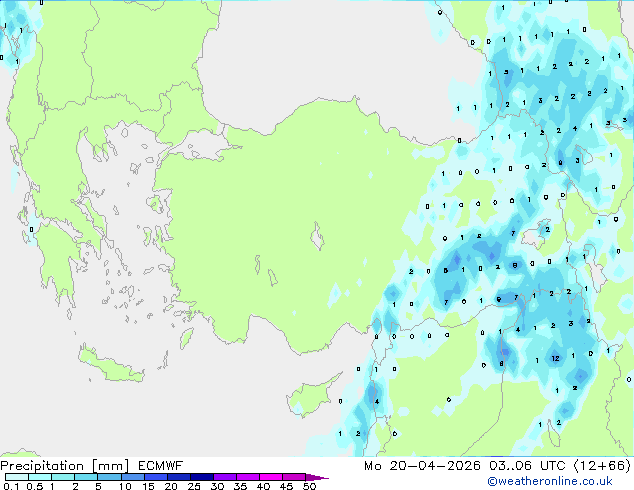Click the "12" precipitation value on the map
634x490 pixels.
(x=556, y=358)
